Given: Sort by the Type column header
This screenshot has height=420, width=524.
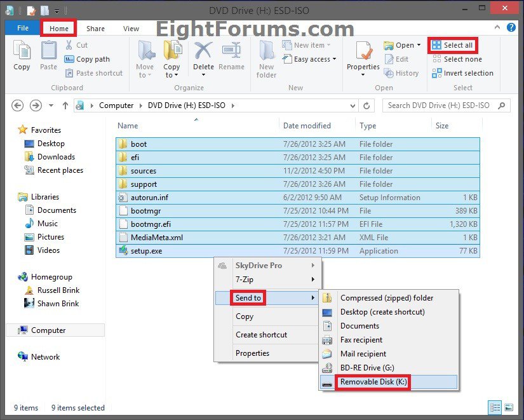Looking at the screenshot, I should (x=394, y=126).
